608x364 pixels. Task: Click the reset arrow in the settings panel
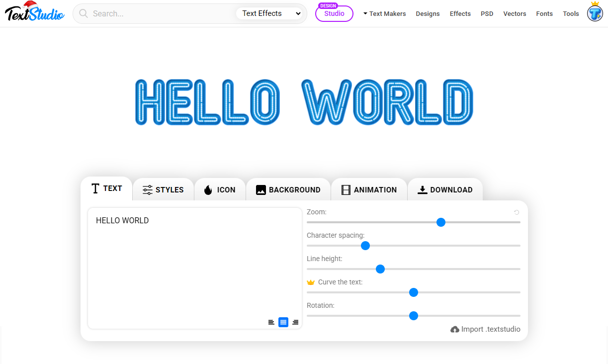516,211
